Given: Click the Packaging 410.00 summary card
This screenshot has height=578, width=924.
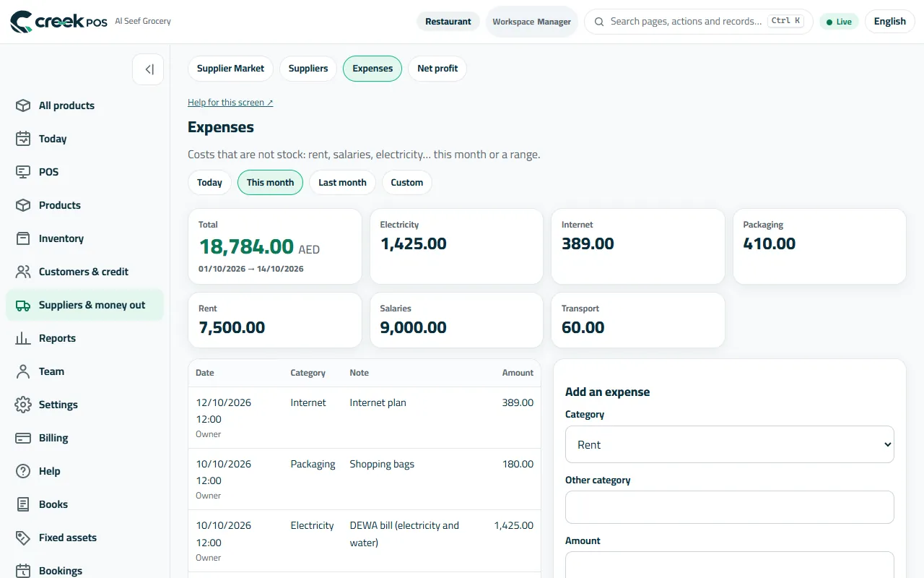Looking at the screenshot, I should (x=819, y=246).
